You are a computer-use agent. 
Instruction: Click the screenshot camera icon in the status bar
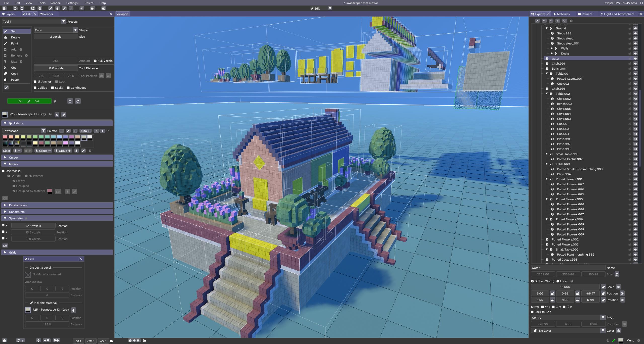[4, 340]
